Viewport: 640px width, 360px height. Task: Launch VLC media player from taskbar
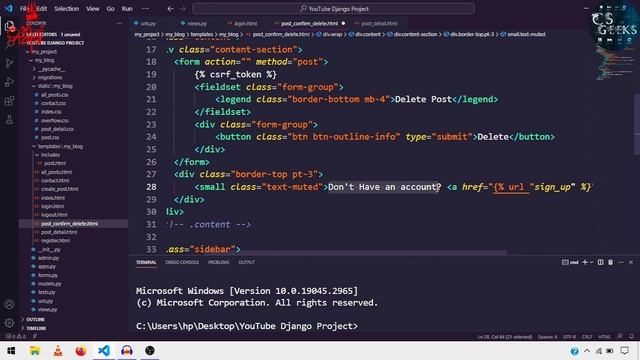pyautogui.click(x=58, y=351)
